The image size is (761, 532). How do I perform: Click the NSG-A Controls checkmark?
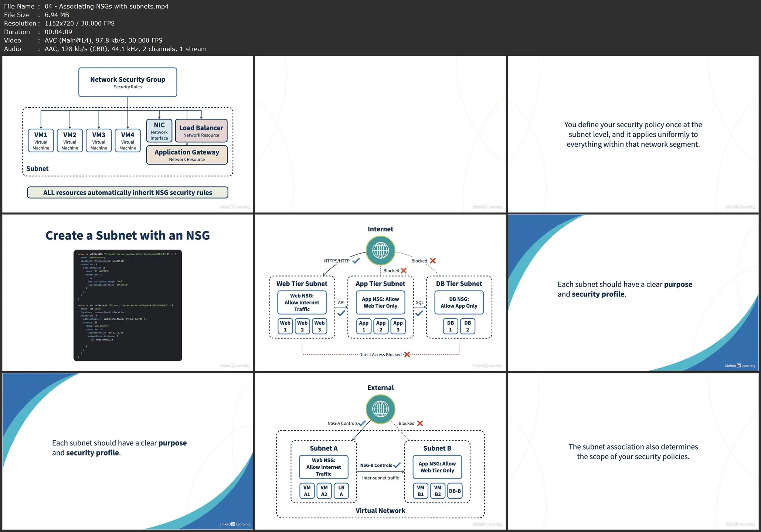(x=362, y=423)
